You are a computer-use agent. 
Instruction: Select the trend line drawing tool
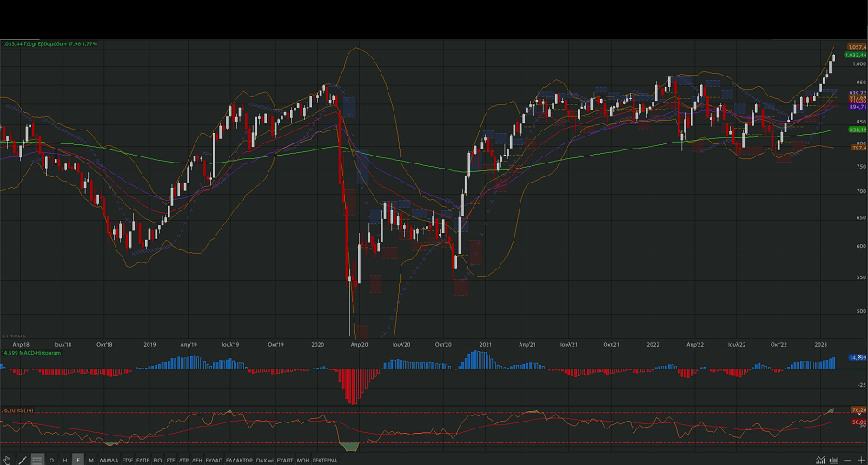click(22, 460)
